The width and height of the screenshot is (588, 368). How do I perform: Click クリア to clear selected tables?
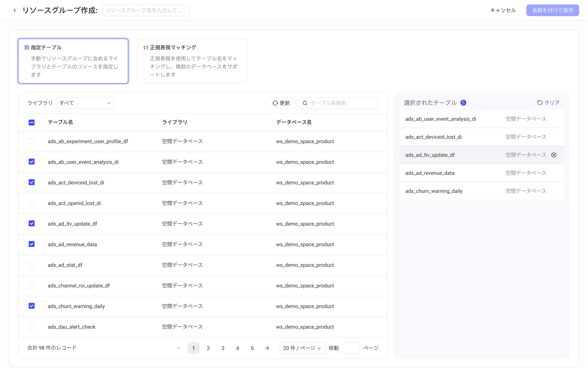click(x=548, y=103)
